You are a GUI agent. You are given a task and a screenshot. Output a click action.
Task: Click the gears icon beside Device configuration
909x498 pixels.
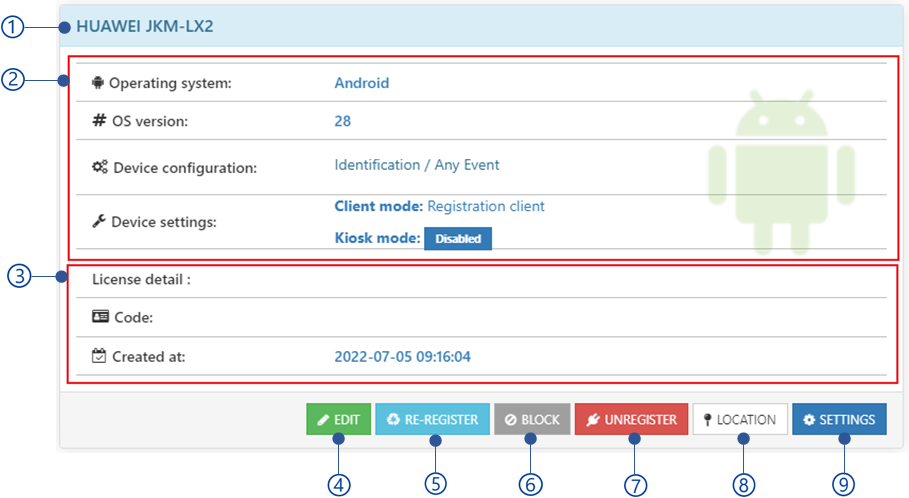tap(100, 167)
